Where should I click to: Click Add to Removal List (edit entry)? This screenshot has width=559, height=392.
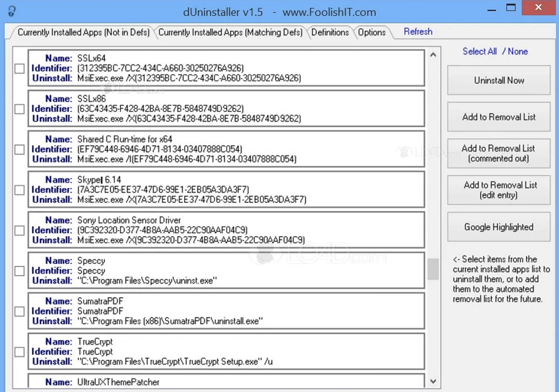[499, 190]
